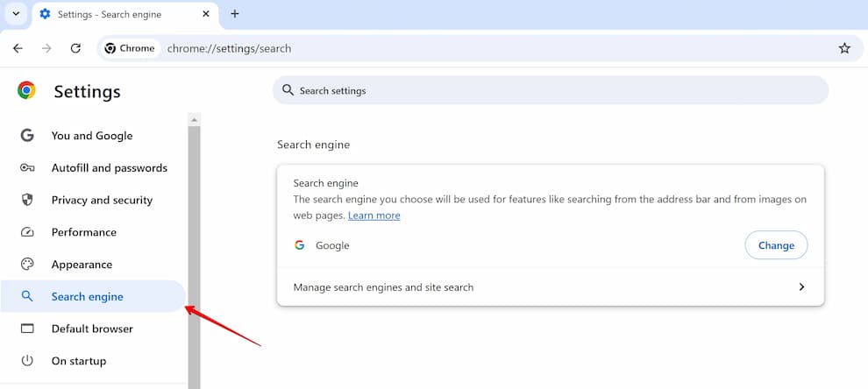Viewport: 868px width, 389px height.
Task: Open You and Google settings section
Action: (93, 136)
